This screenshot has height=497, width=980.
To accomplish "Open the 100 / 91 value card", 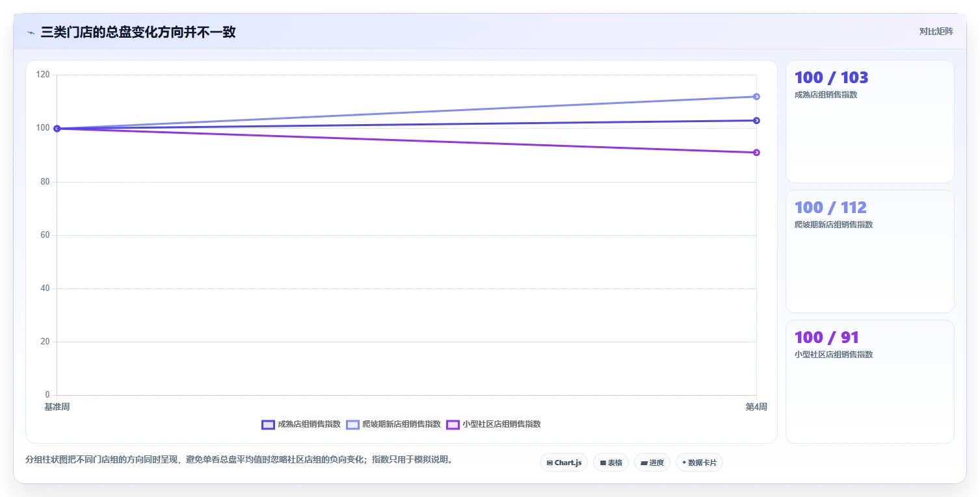I will point(870,381).
